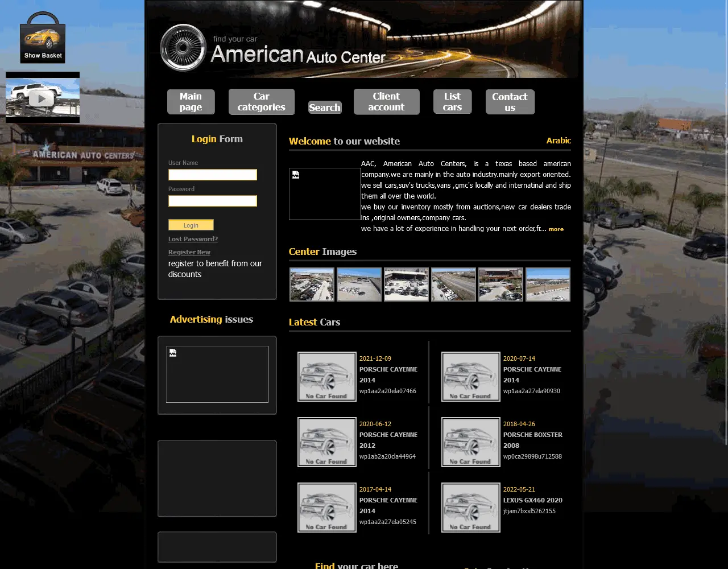This screenshot has width=728, height=569.
Task: Open Car categories menu
Action: (262, 102)
